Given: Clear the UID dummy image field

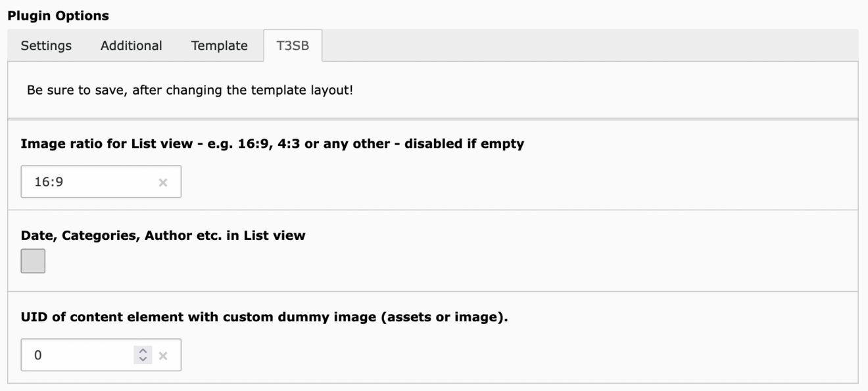Looking at the screenshot, I should pyautogui.click(x=163, y=356).
